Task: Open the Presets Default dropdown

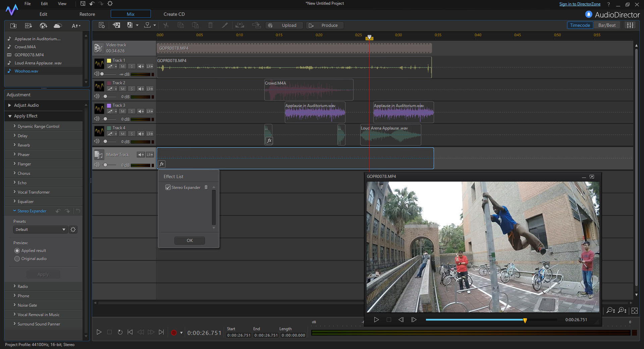Action: [x=41, y=230]
